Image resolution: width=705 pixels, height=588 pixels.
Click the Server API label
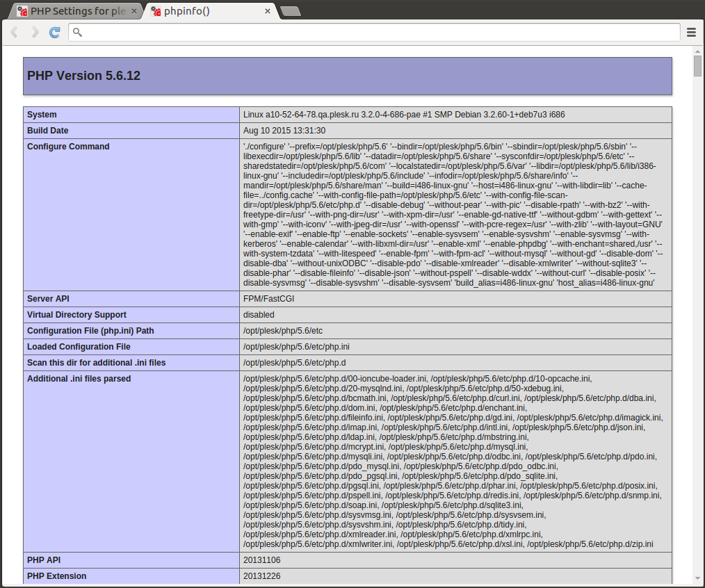tap(48, 299)
